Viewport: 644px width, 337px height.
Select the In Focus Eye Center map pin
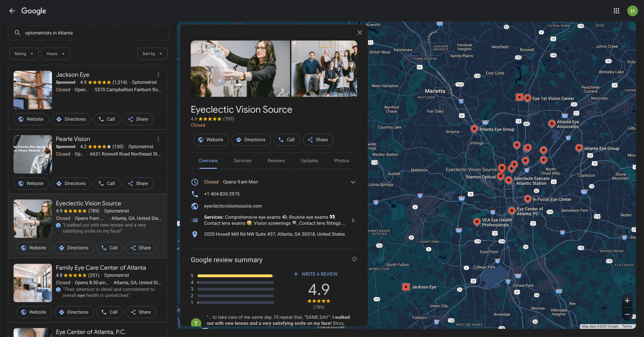click(528, 199)
